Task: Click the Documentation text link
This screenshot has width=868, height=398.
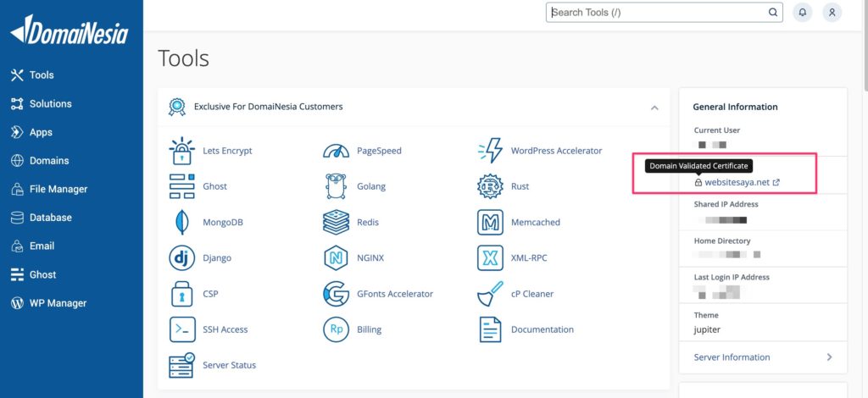Action: click(x=542, y=329)
